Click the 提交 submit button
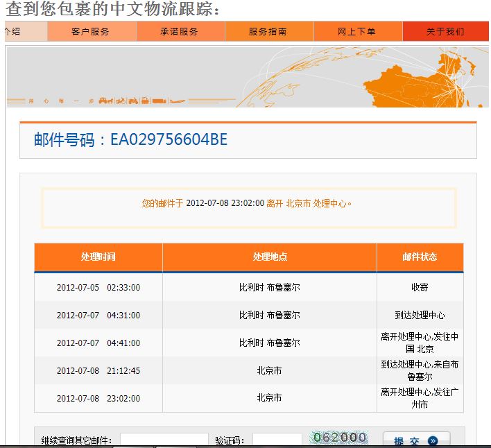The width and height of the screenshot is (491, 448). tap(416, 440)
